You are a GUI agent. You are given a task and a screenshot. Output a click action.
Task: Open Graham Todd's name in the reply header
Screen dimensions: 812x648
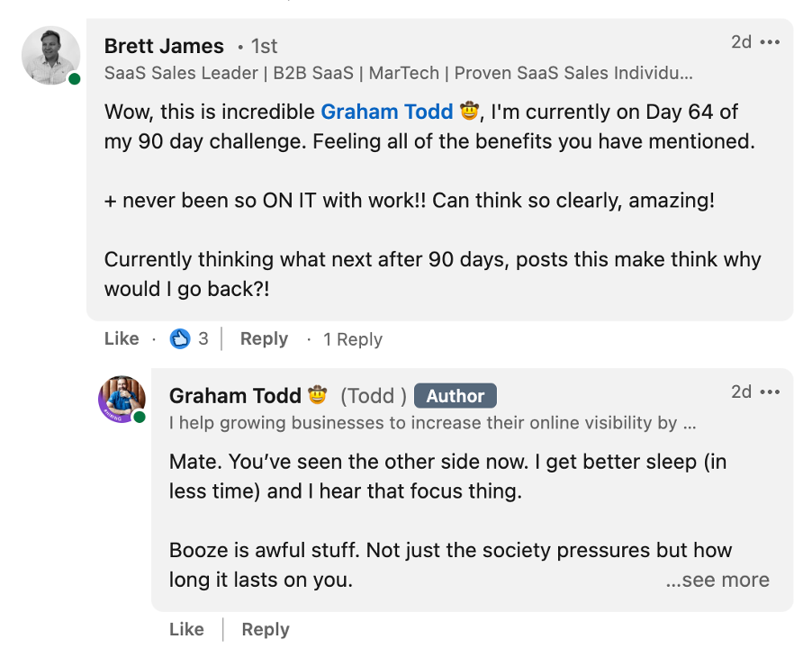click(x=235, y=396)
